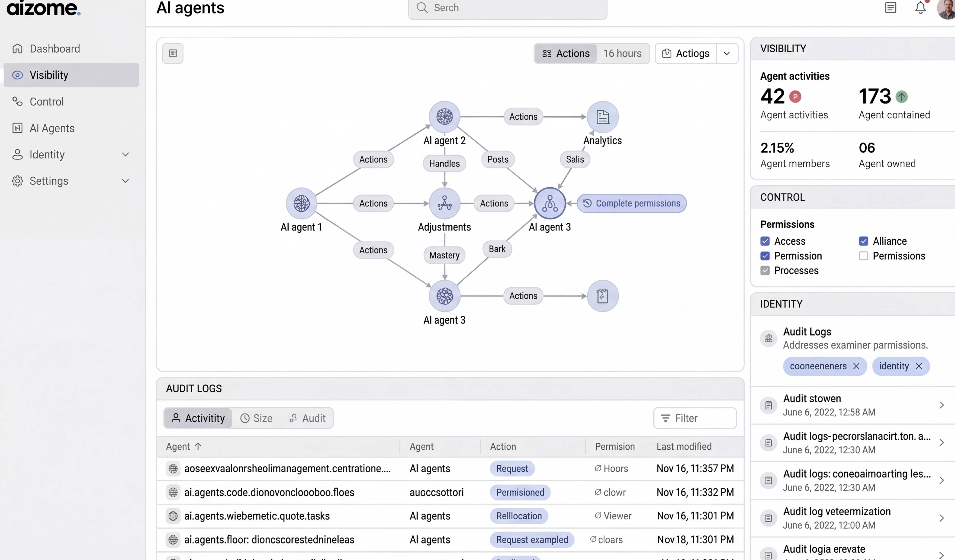Click the grid view icon above graph
The width and height of the screenshot is (955, 560).
[x=173, y=53]
